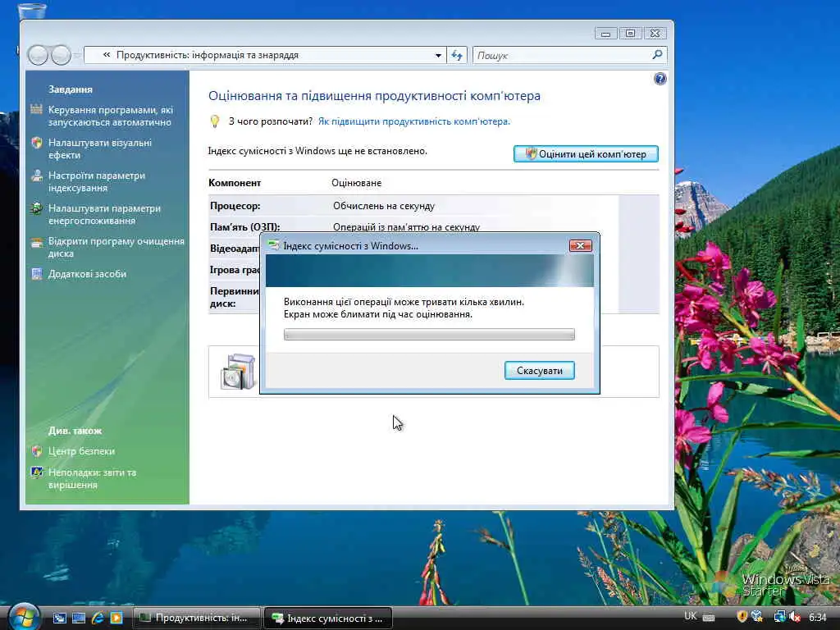The height and width of the screenshot is (630, 840).
Task: Click the software box icon in bottom panel
Action: point(238,372)
